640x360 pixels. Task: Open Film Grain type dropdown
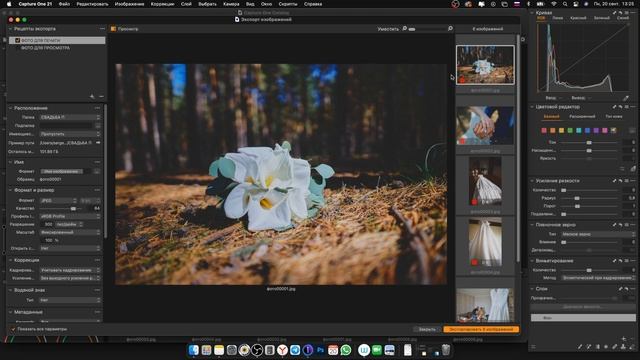(598, 234)
